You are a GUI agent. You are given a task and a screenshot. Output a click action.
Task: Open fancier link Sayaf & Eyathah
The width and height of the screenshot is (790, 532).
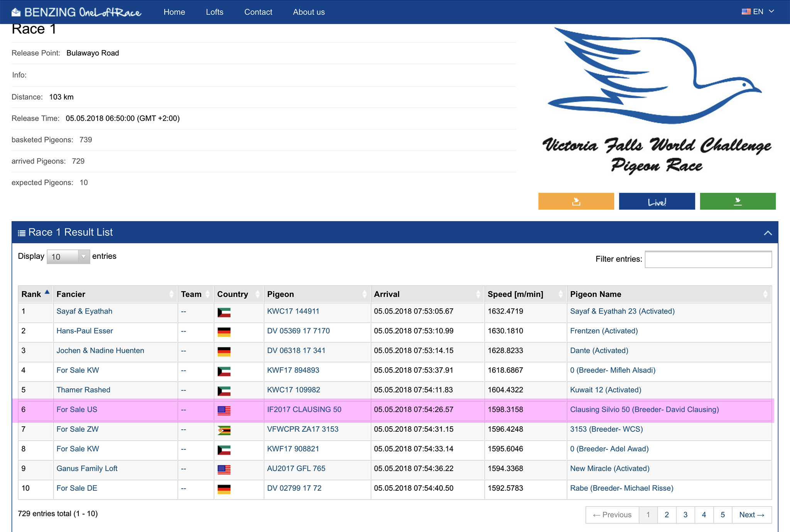pos(84,311)
